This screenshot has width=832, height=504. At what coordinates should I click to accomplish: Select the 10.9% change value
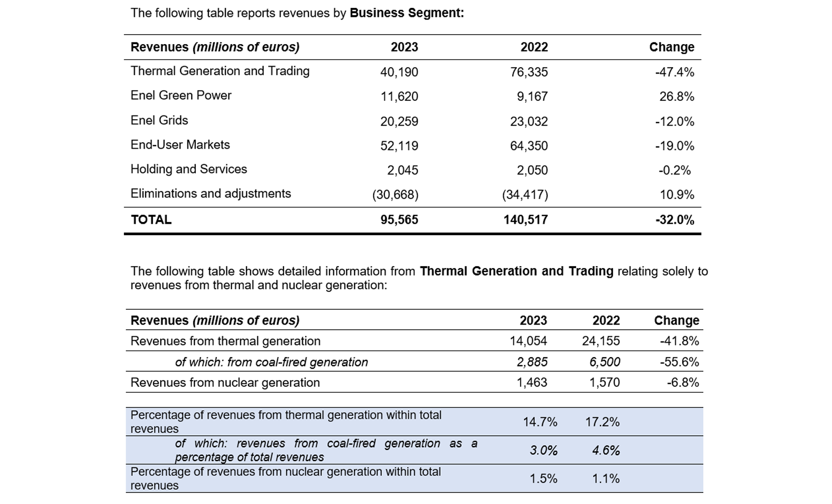[x=677, y=195]
